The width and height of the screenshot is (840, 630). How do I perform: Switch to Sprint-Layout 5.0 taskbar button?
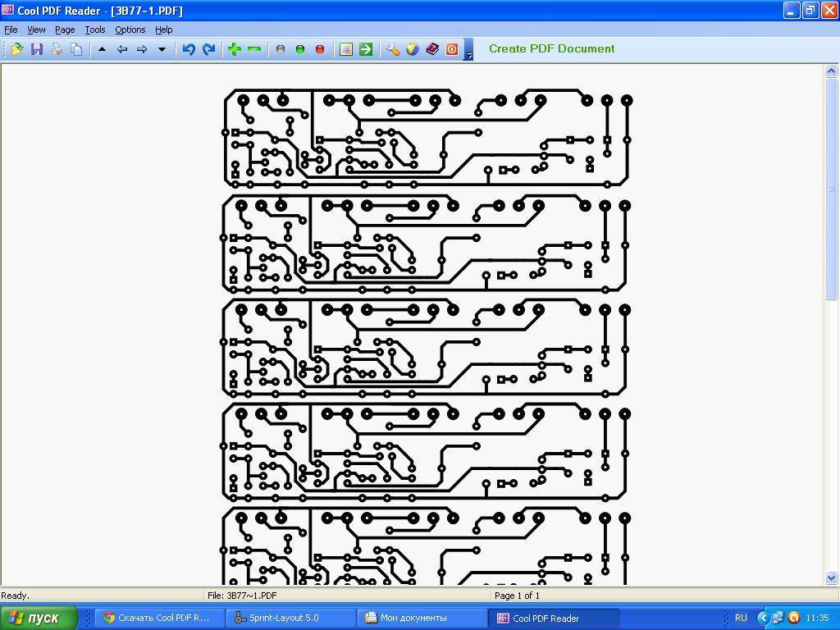pyautogui.click(x=290, y=618)
